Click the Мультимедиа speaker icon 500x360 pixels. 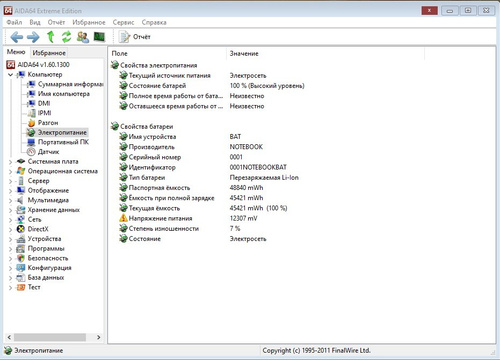[x=21, y=200]
